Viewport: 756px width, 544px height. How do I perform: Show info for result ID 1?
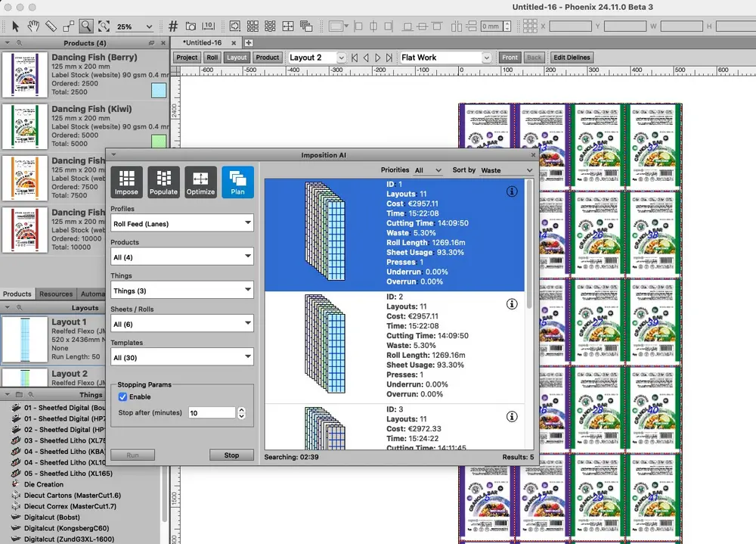click(512, 191)
